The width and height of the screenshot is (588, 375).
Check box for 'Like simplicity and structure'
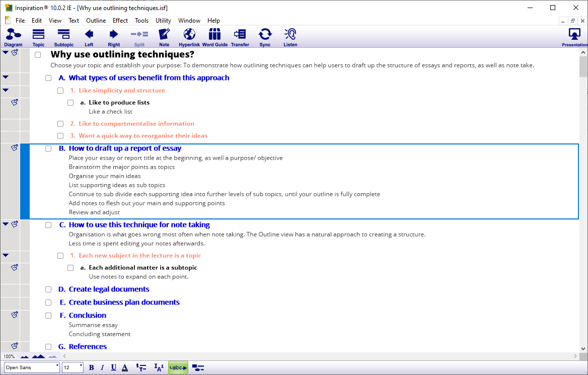coord(60,91)
